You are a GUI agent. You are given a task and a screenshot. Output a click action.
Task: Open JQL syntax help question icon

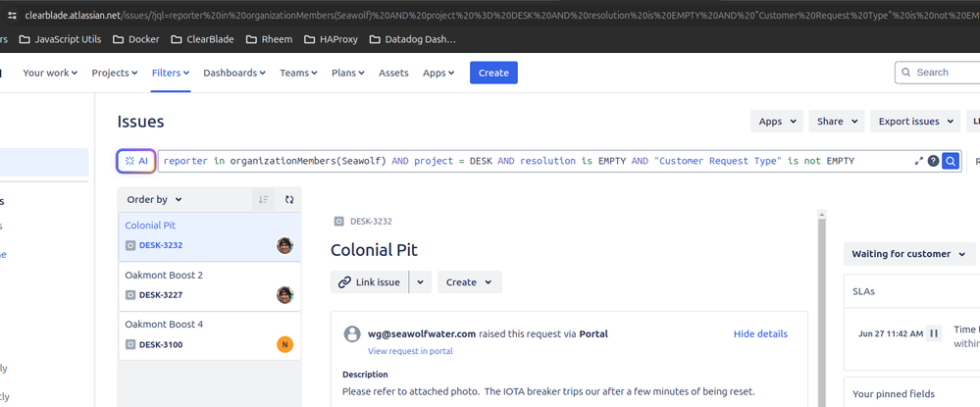(x=933, y=161)
